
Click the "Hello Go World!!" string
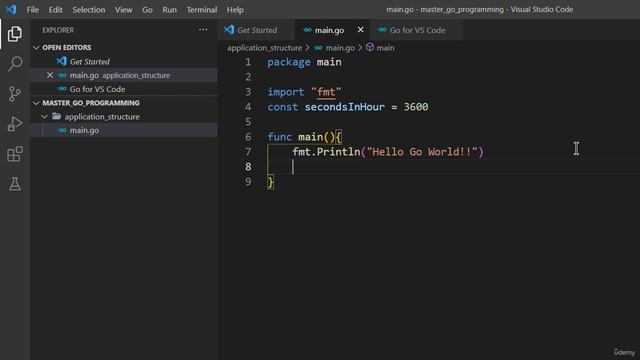coord(422,152)
